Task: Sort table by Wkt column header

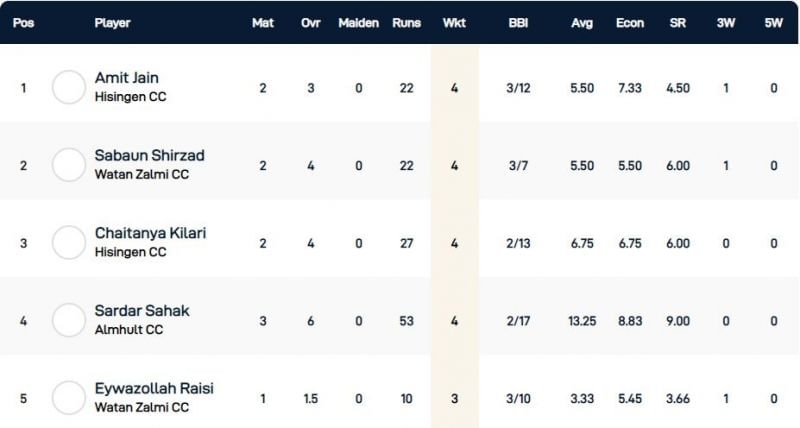Action: 454,22
